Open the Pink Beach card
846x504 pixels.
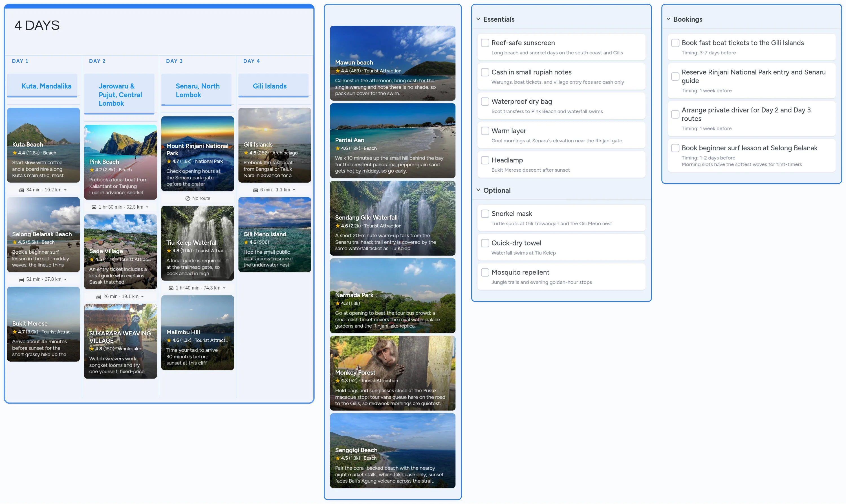[121, 162]
